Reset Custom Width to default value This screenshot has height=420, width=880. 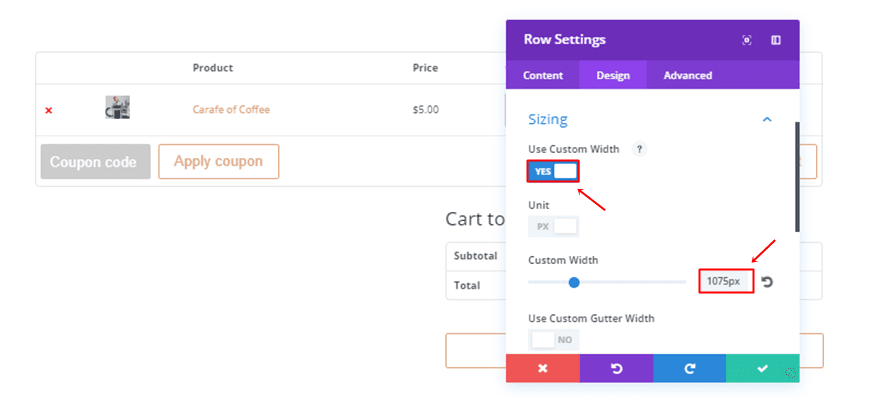point(767,282)
